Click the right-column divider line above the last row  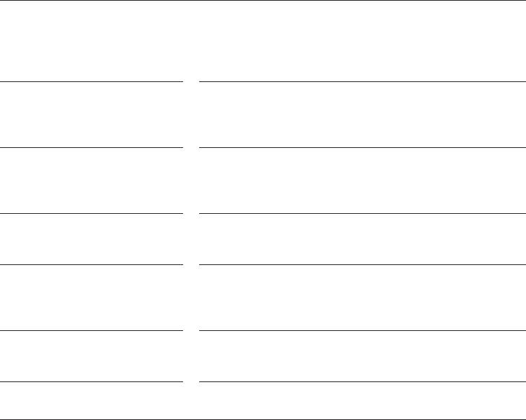362,381
